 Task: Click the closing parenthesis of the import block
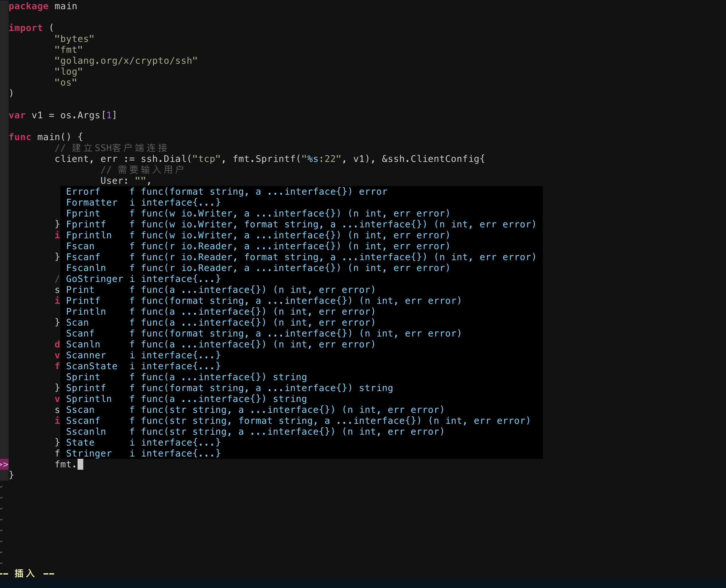[x=11, y=93]
